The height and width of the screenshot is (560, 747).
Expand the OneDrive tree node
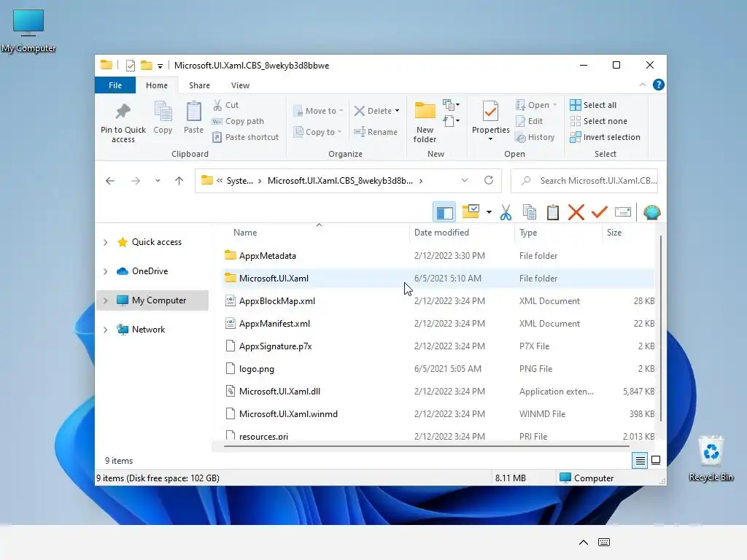pyautogui.click(x=105, y=271)
